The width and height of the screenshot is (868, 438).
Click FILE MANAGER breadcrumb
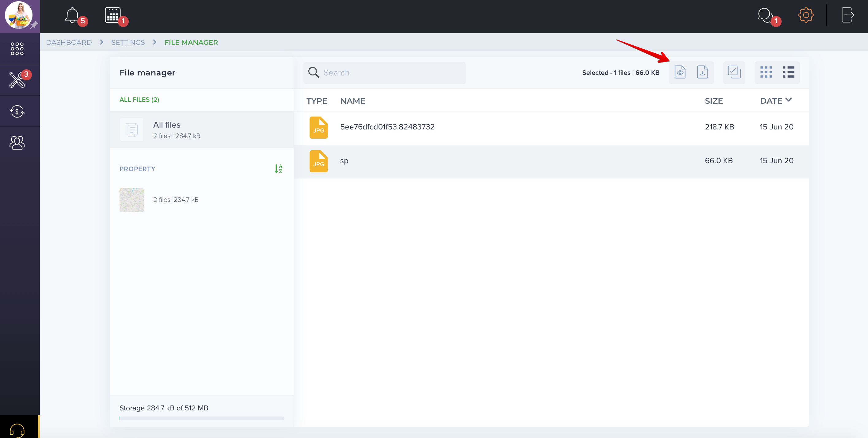(191, 43)
